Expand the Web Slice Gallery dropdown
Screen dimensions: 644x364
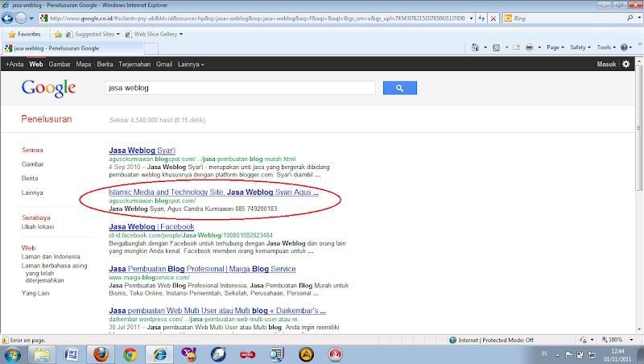181,34
